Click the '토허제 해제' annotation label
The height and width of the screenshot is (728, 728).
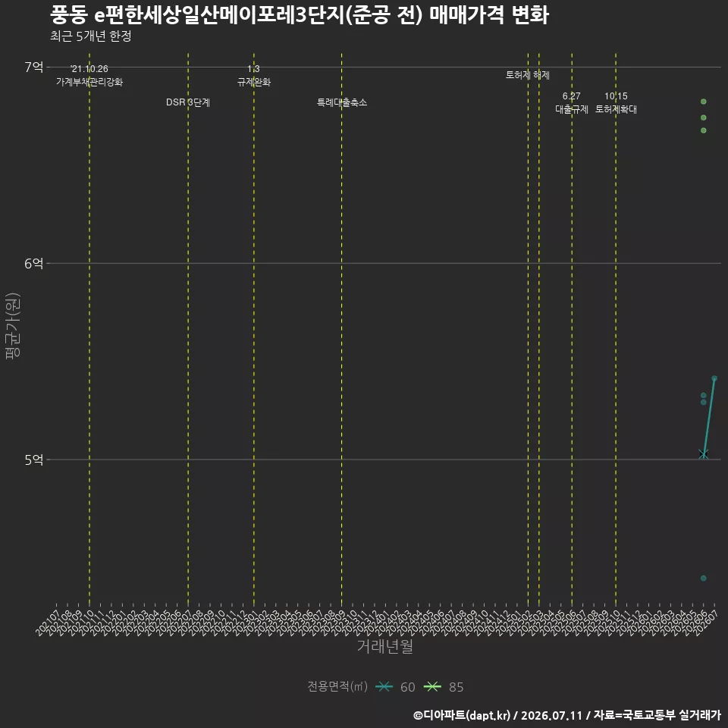528,75
